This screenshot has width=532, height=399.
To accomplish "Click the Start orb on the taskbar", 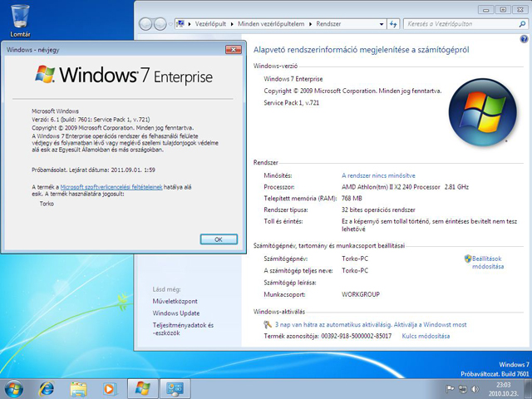I will point(13,388).
